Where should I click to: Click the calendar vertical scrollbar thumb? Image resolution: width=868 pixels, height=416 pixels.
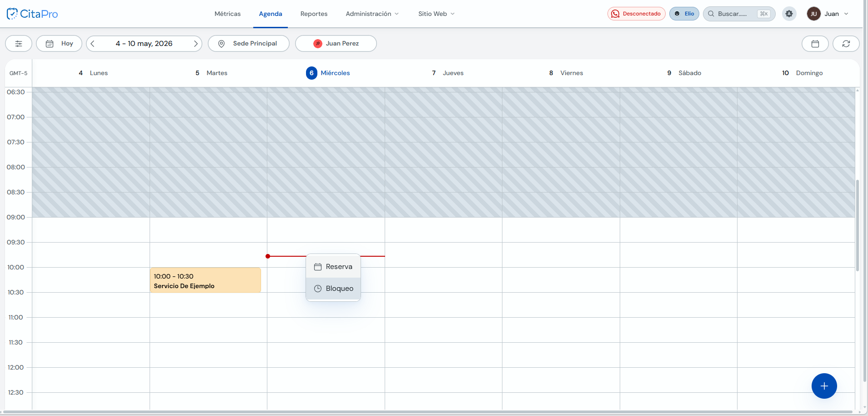858,225
